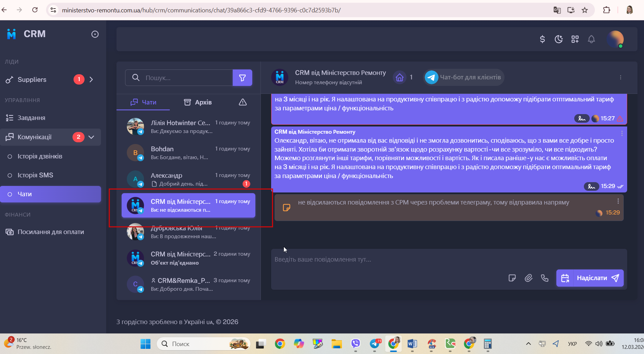Expand Suppliers chevron arrow
The width and height of the screenshot is (644, 354).
coord(91,80)
